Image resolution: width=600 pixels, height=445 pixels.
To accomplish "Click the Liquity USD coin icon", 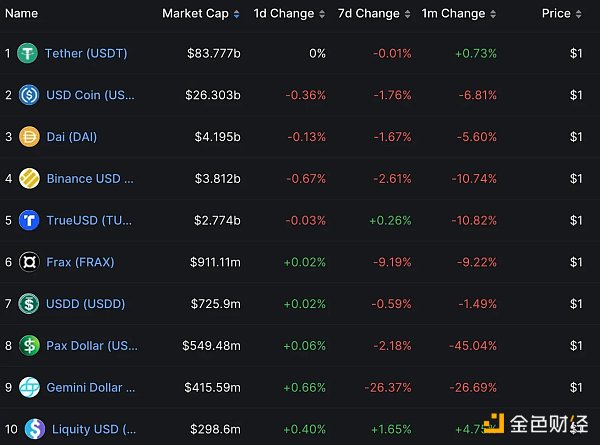I will coord(34,428).
